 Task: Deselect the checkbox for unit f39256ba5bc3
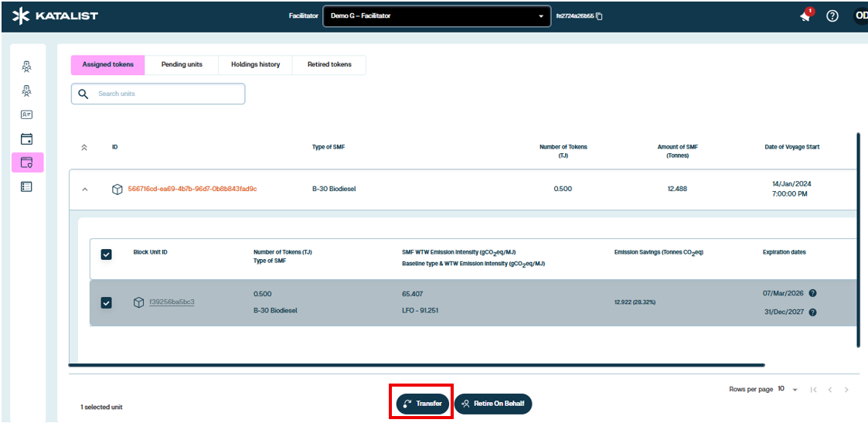click(107, 302)
